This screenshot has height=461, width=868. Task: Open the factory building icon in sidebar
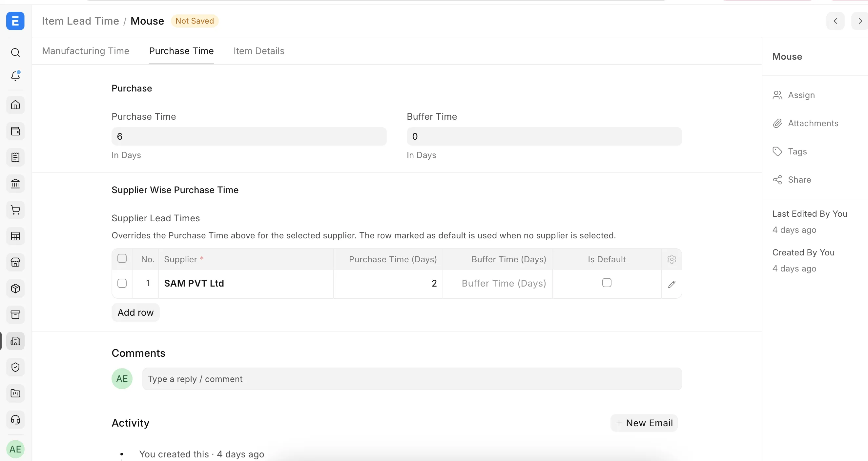point(15,341)
